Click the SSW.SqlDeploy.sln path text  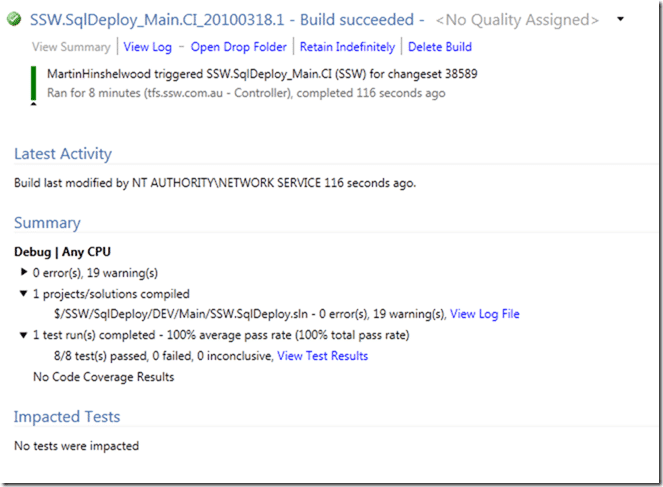click(x=181, y=314)
